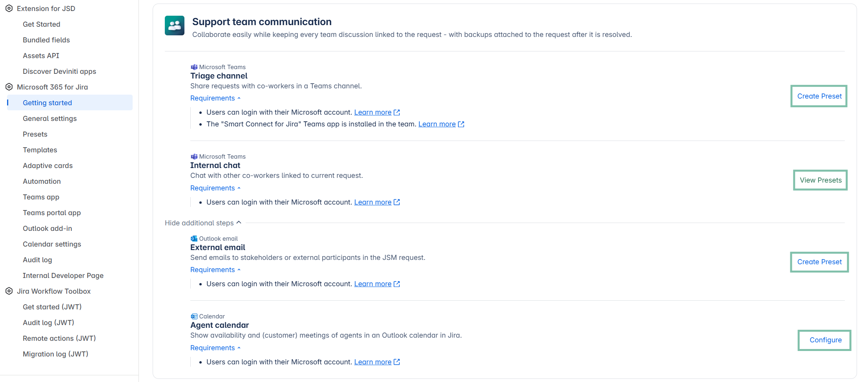Click the Microsoft 365 for Jira hexagon icon

(x=9, y=87)
